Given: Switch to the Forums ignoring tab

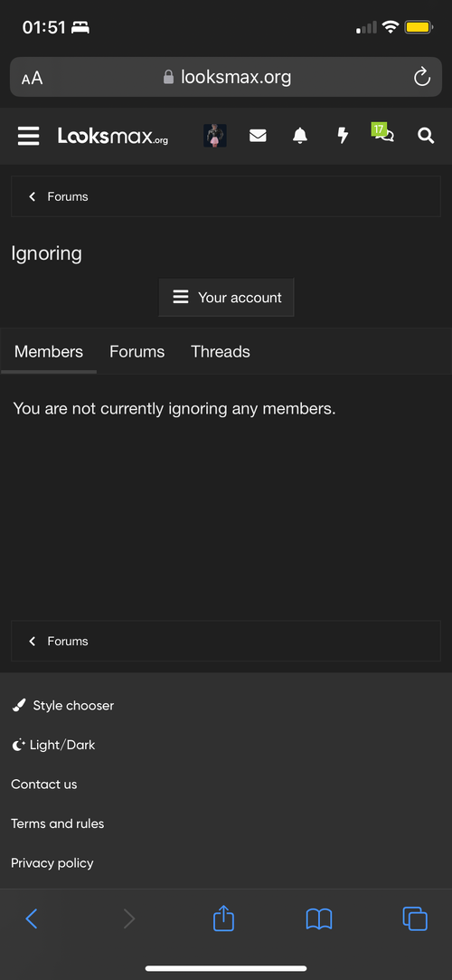Looking at the screenshot, I should coord(137,352).
